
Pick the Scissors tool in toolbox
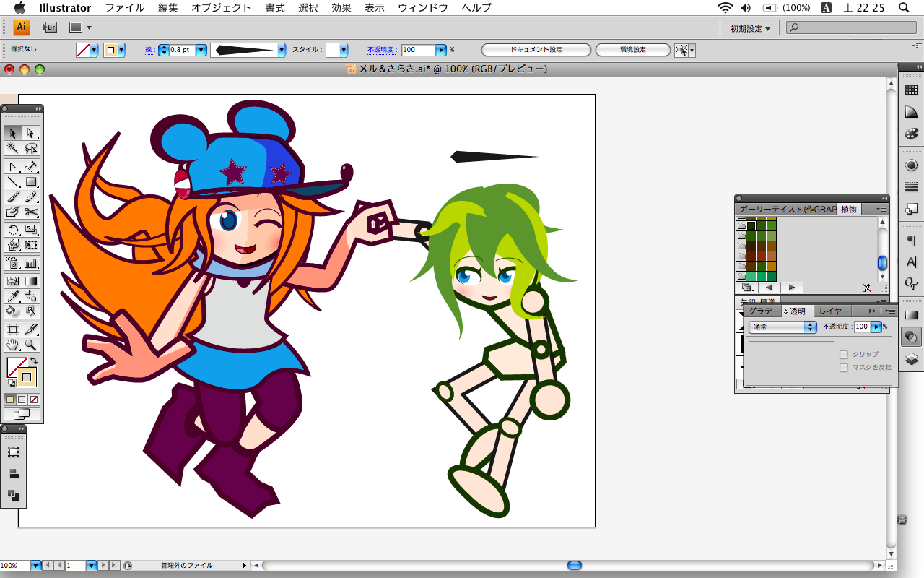[x=31, y=212]
